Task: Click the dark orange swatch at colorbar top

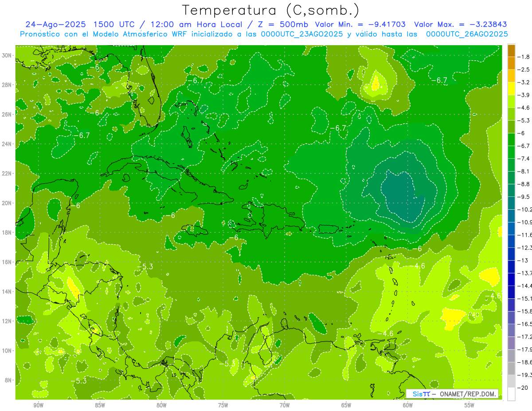Action: pos(511,51)
